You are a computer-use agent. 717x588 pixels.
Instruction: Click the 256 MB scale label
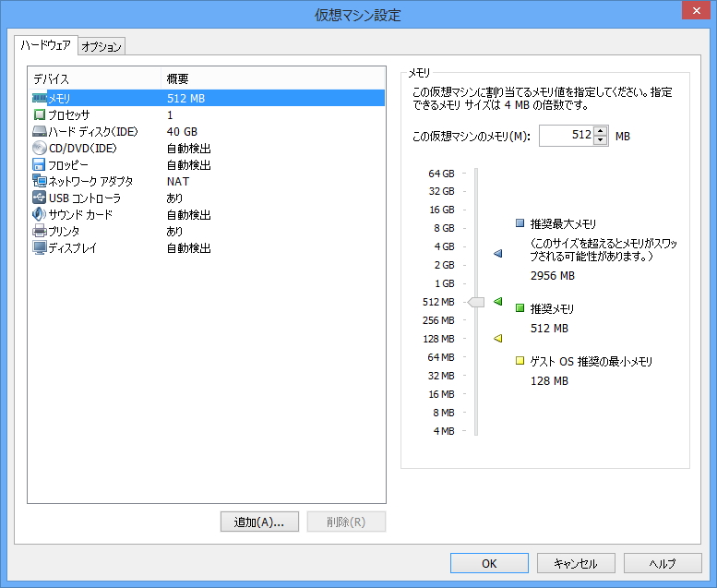(438, 320)
